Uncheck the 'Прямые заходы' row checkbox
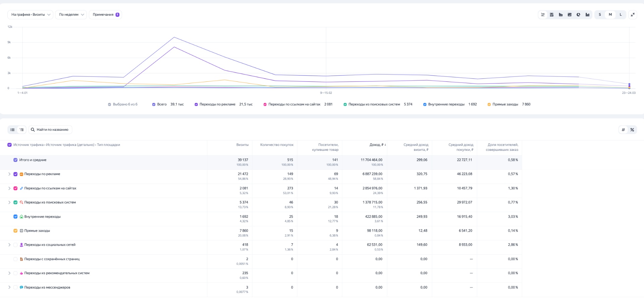 coord(15,231)
